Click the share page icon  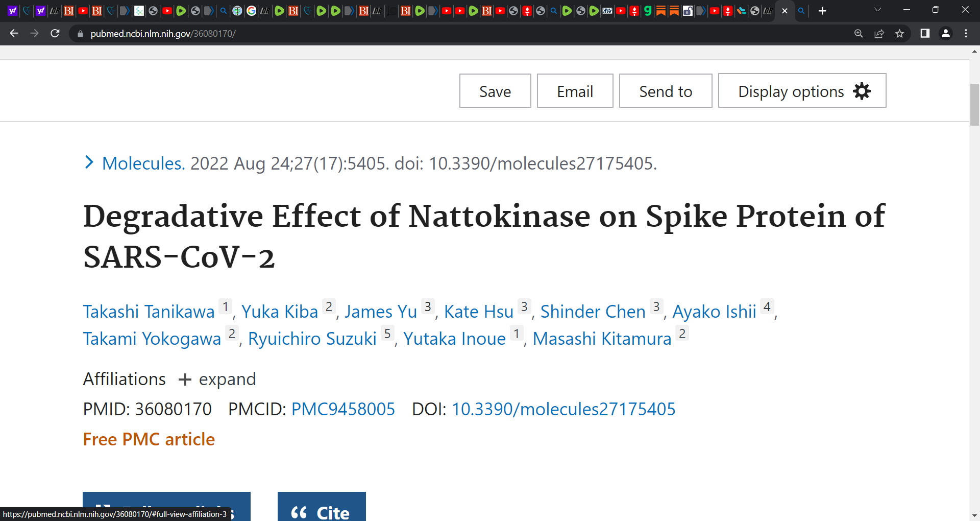click(879, 34)
